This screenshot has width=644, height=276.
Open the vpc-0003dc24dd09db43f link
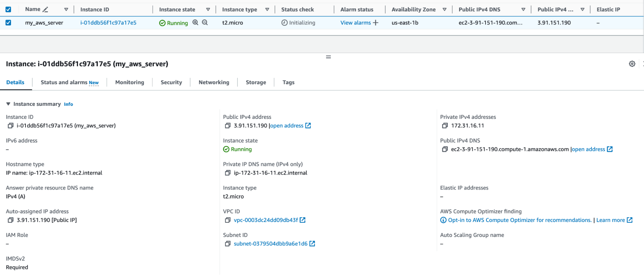coord(266,220)
